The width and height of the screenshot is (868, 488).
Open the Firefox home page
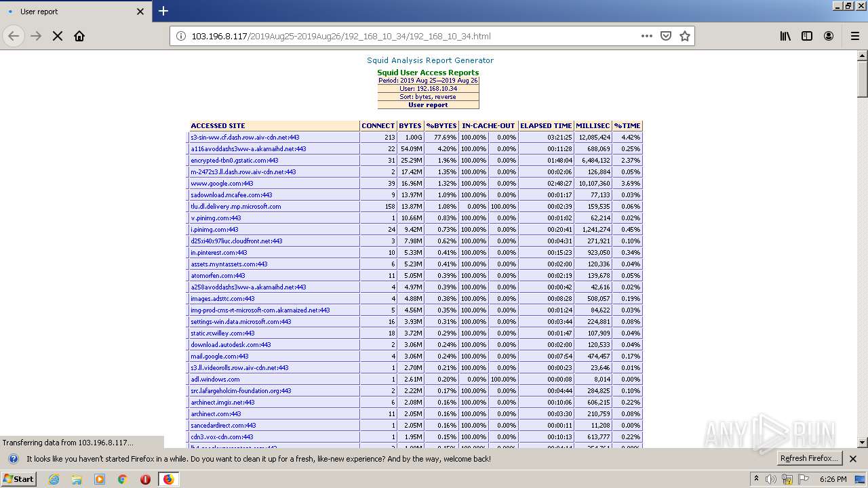pyautogui.click(x=79, y=36)
